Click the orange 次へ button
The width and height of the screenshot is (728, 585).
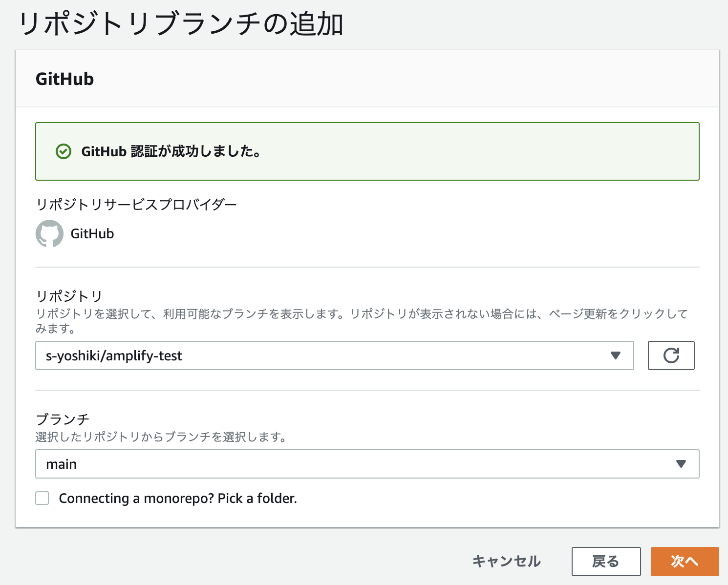point(685,562)
